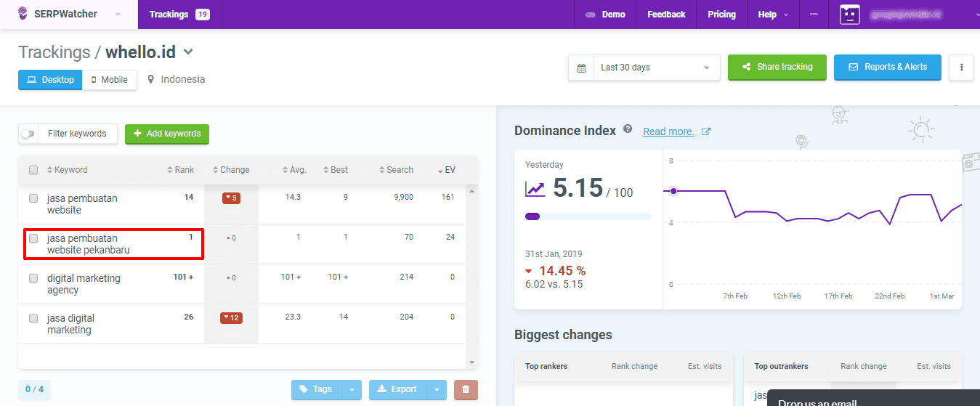The width and height of the screenshot is (980, 406).
Task: Click the first data point on Dominance chart
Action: click(673, 191)
